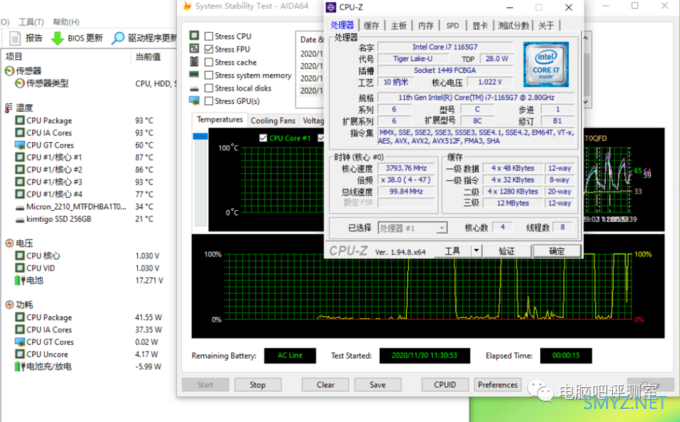
Task: Click the 传感器类型 row icon
Action: pos(20,83)
